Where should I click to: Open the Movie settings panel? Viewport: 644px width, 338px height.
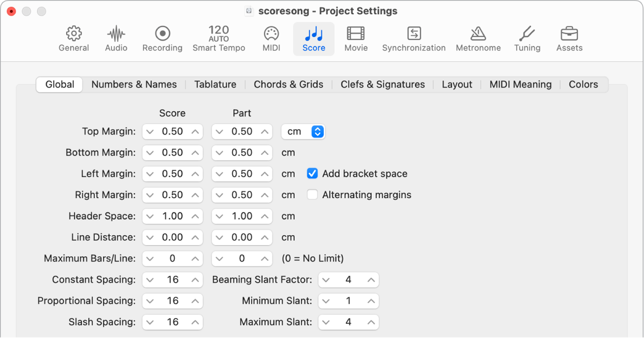(356, 37)
